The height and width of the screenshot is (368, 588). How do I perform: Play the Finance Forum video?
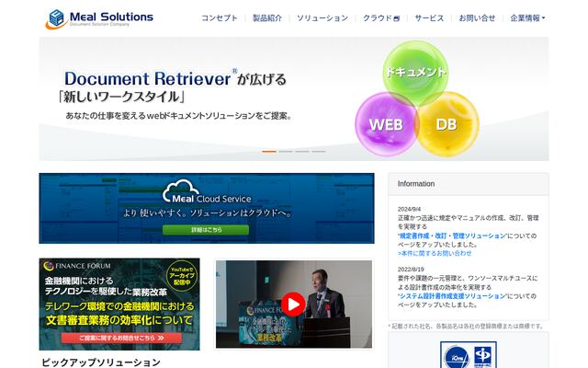click(293, 305)
